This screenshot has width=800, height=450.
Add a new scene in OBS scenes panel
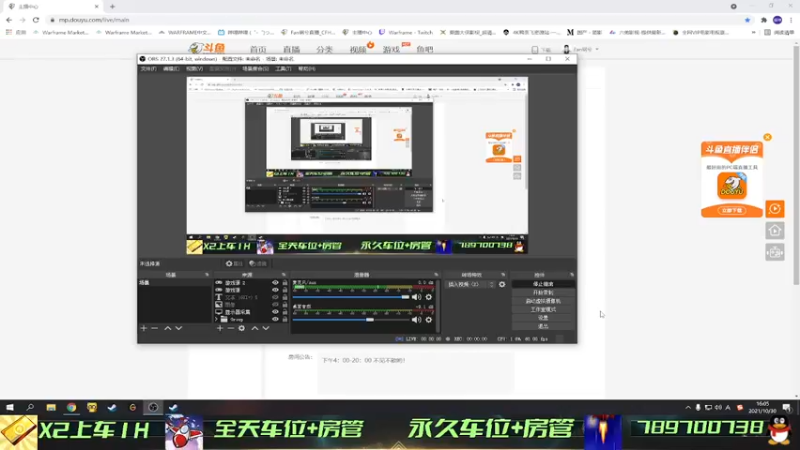(143, 328)
